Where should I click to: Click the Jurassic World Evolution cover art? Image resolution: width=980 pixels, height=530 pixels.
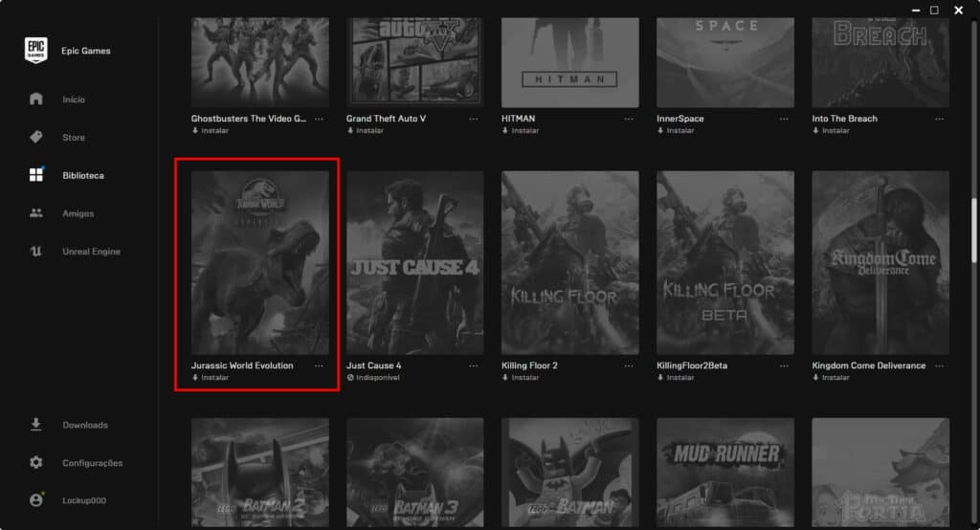click(260, 262)
